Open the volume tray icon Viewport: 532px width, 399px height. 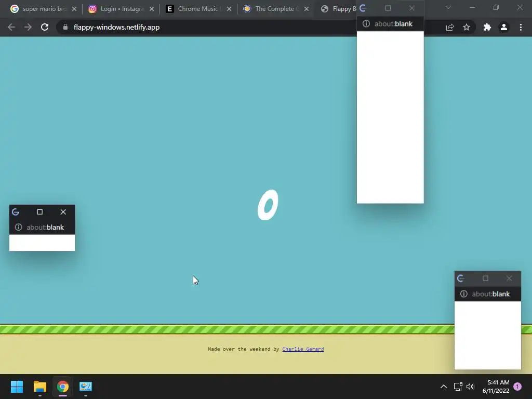470,387
